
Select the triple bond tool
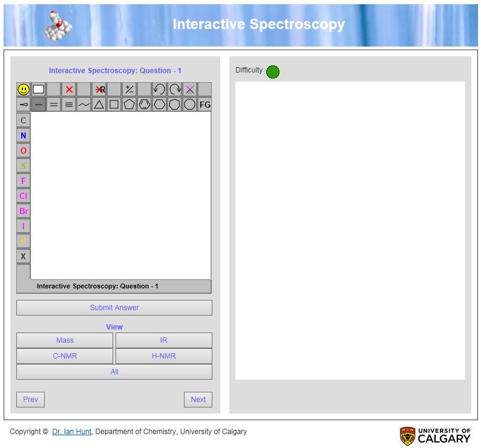pos(69,105)
